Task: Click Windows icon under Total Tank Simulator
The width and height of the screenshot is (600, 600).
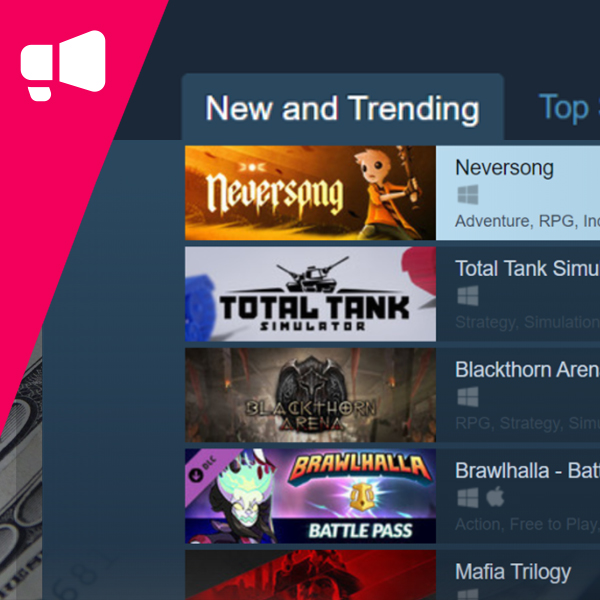Action: click(468, 296)
